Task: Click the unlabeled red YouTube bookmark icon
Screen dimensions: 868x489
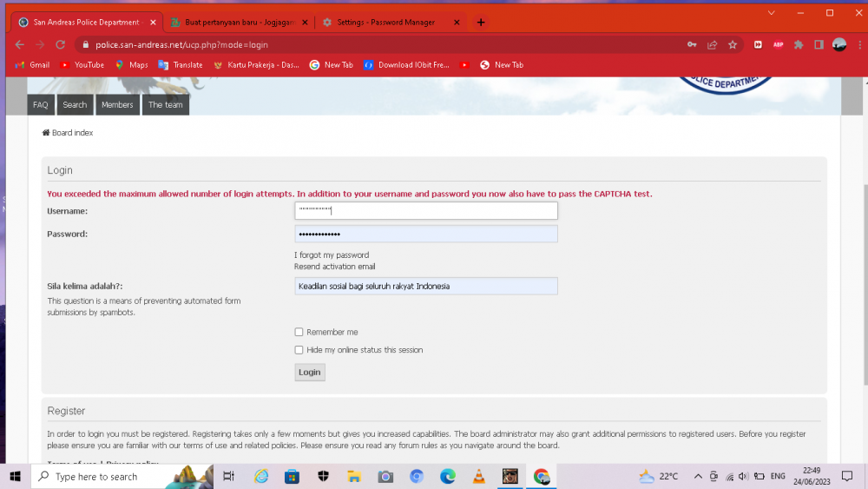Action: click(464, 65)
